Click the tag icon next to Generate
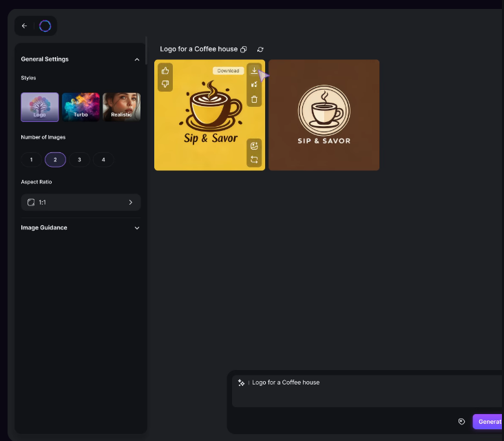504x441 pixels. [461, 422]
